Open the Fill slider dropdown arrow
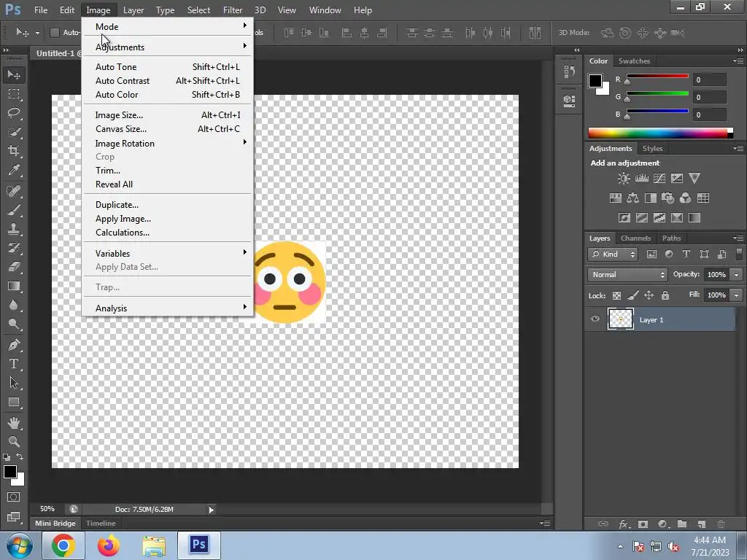 click(x=737, y=295)
